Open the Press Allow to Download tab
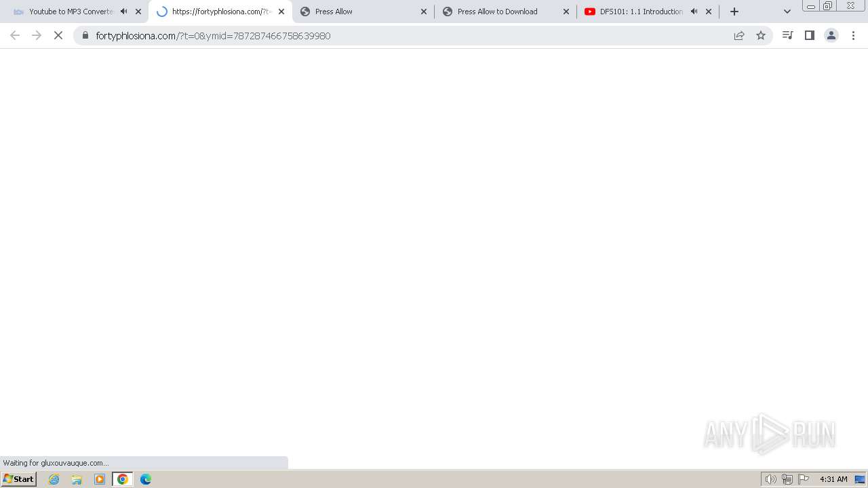Screen dimensions: 868x488 pyautogui.click(x=505, y=12)
